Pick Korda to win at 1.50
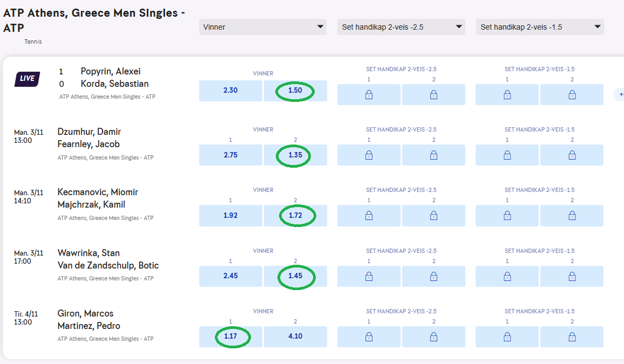 (295, 91)
